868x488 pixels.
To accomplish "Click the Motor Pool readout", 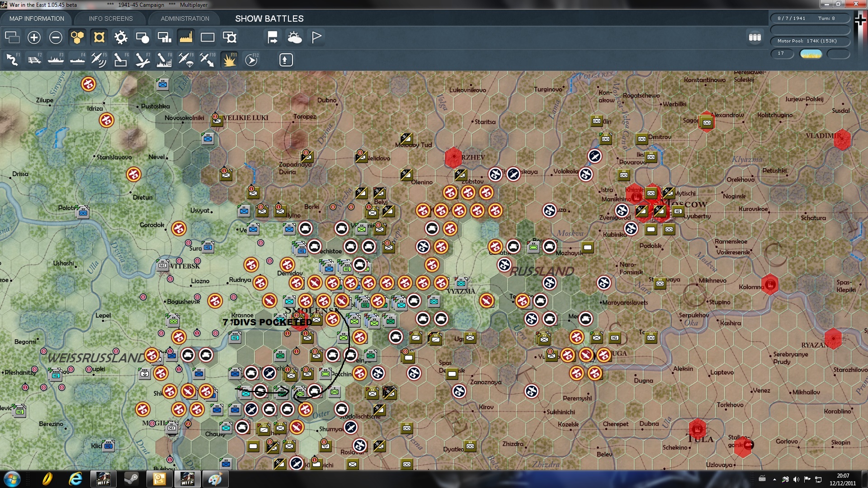I will click(x=810, y=41).
